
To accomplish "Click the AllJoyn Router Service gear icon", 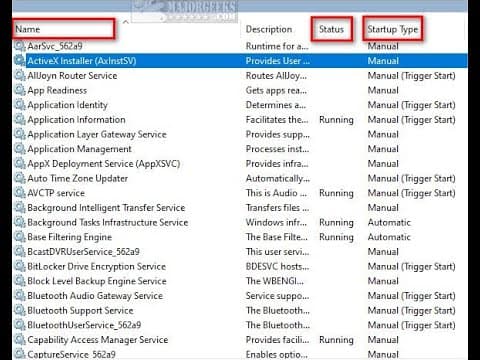I will coord(20,75).
